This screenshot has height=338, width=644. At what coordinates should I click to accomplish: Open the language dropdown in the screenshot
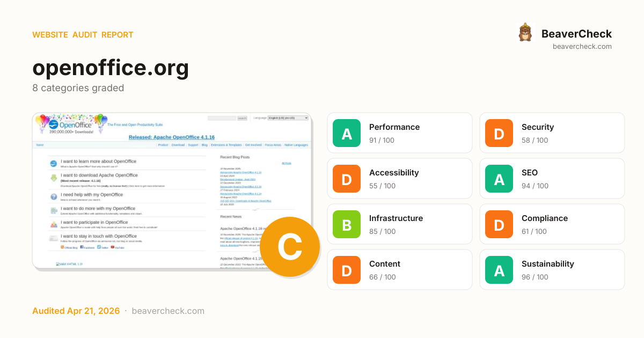tap(288, 118)
